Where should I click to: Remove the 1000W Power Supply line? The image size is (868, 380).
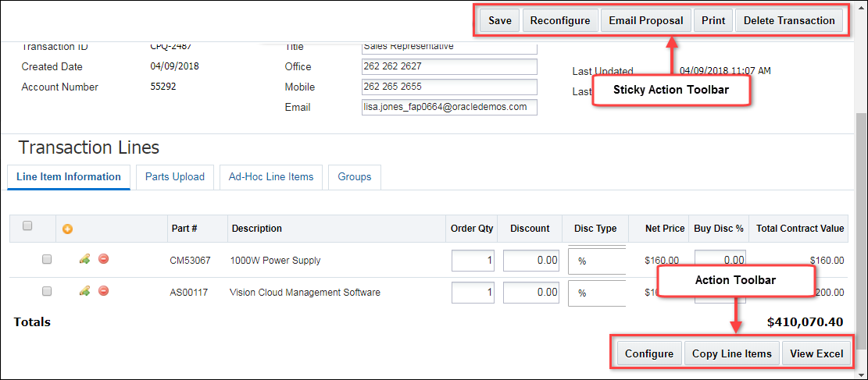tap(103, 259)
